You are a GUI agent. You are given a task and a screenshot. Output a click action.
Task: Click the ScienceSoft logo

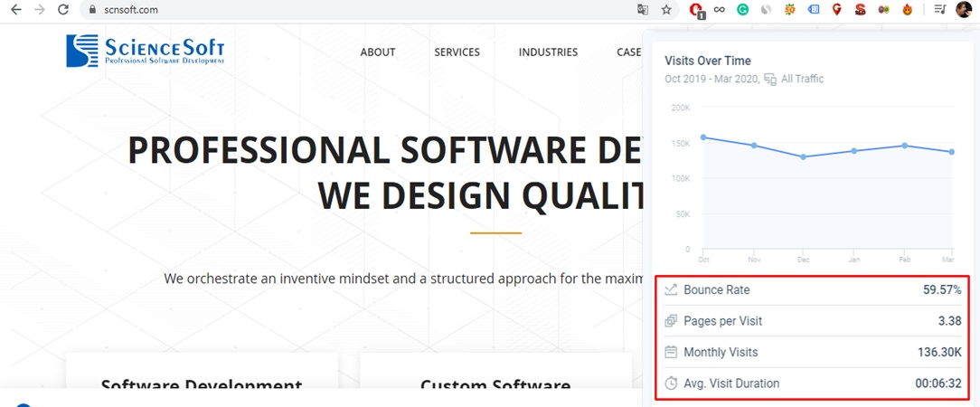pyautogui.click(x=145, y=51)
